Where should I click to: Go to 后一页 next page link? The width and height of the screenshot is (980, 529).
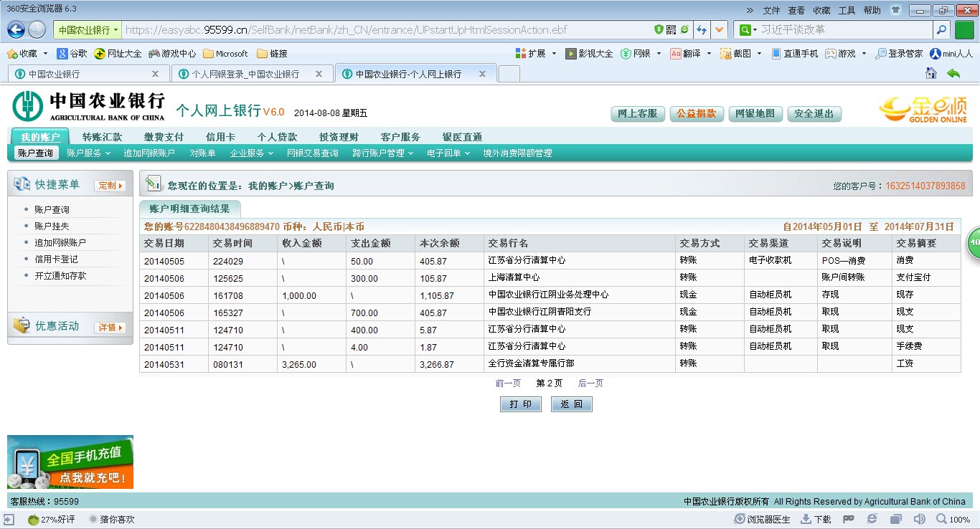click(x=590, y=383)
